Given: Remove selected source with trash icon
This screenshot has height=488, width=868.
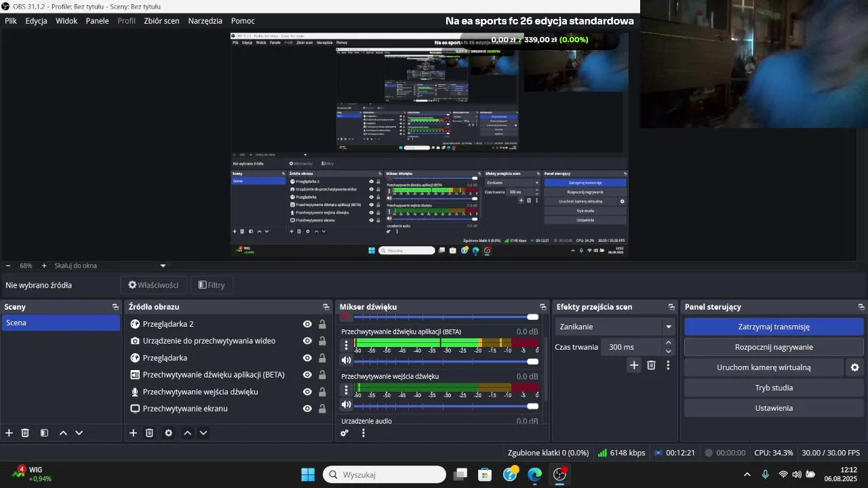Looking at the screenshot, I should point(149,433).
